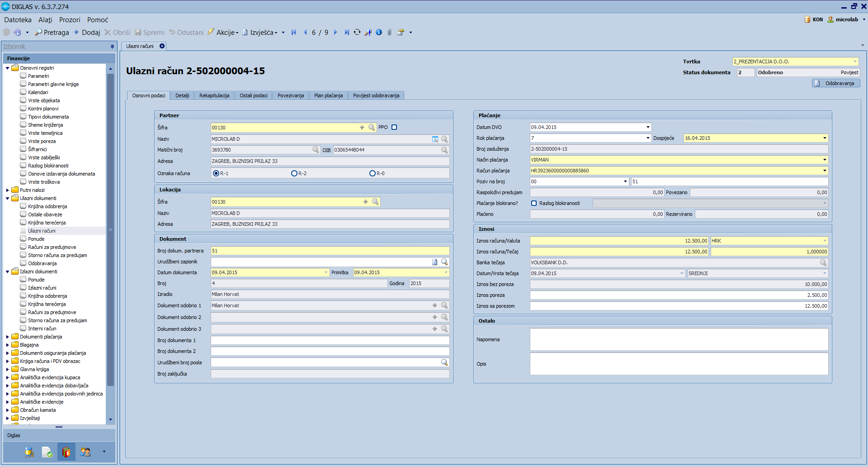This screenshot has width=868, height=467.
Task: Open the Način plaćanja dropdown
Action: (x=825, y=160)
